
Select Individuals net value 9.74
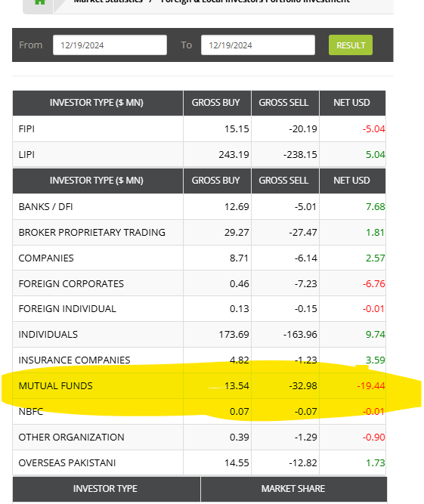click(x=376, y=335)
